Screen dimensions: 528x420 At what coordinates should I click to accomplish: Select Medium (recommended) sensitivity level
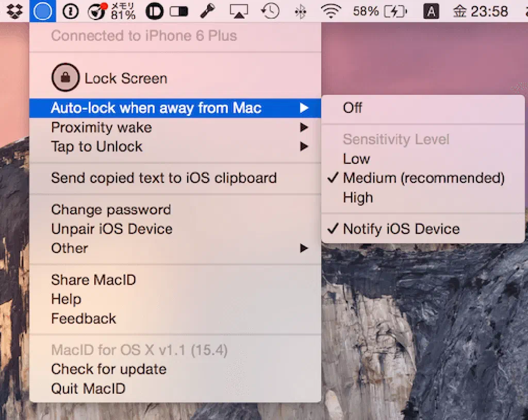(x=423, y=178)
